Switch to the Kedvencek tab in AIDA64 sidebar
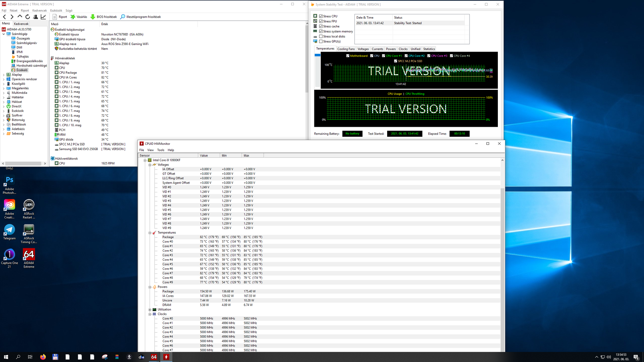The image size is (644, 362). pos(21,24)
